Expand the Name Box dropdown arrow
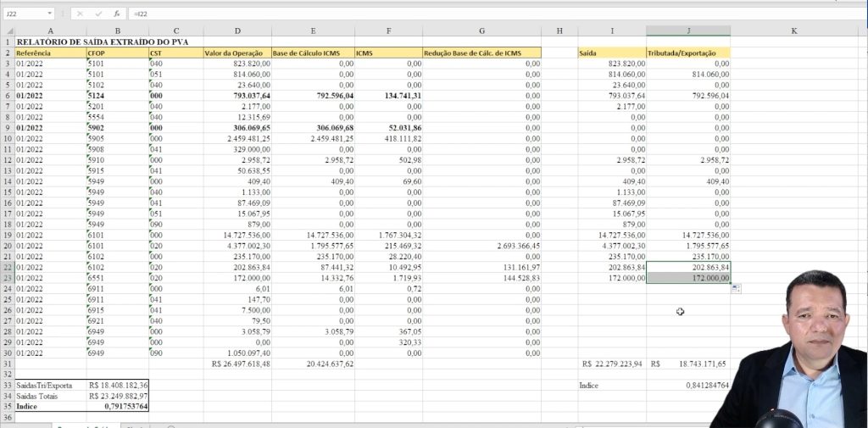 [51, 14]
